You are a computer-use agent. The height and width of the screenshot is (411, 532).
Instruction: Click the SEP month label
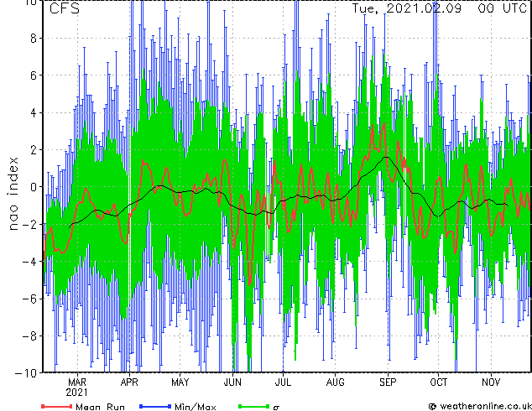pyautogui.click(x=388, y=382)
